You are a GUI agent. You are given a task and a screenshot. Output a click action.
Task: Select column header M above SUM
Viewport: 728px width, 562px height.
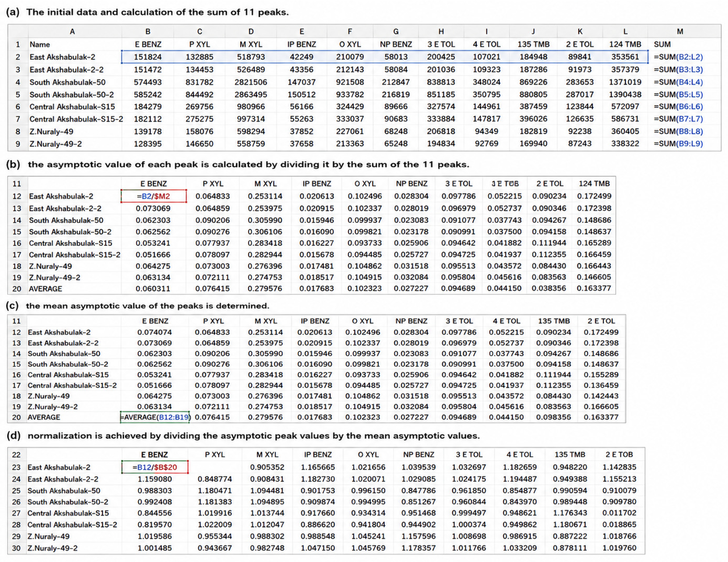(x=680, y=32)
